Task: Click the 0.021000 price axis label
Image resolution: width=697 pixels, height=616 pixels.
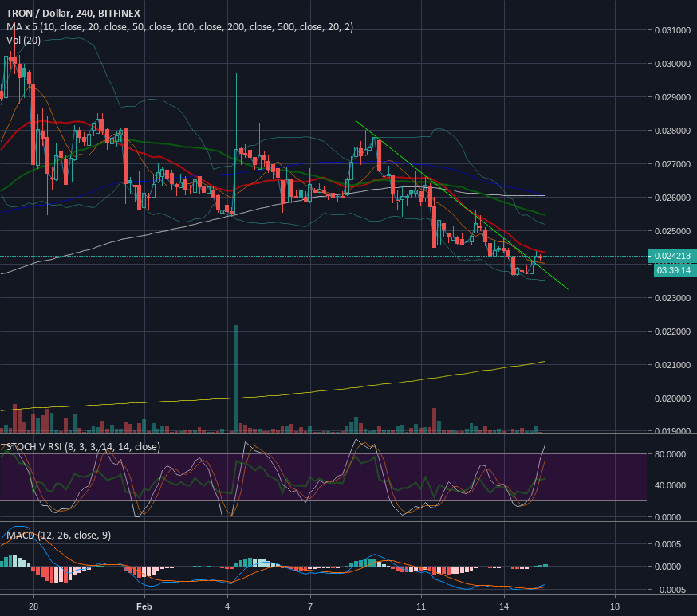Action: (672, 365)
